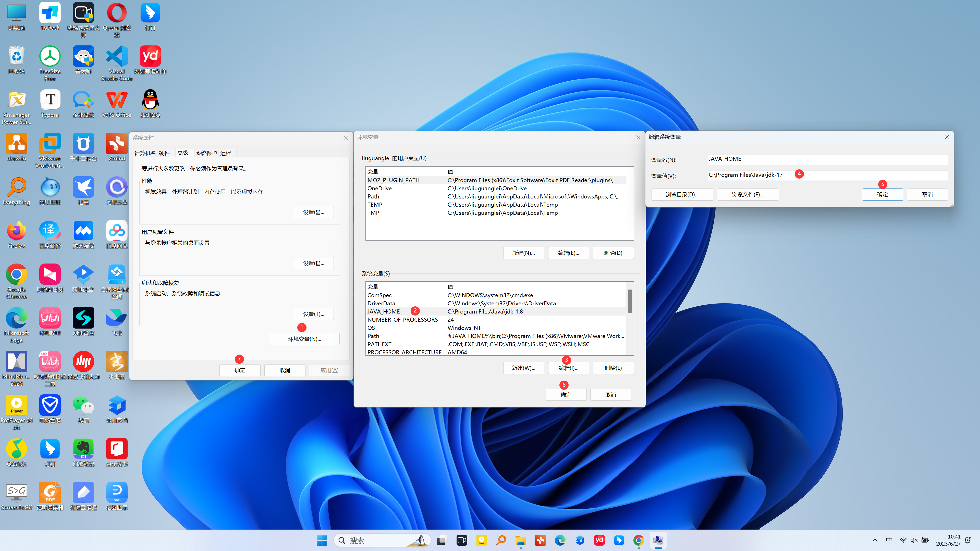
Task: Click 编辑(I)... for system variables
Action: pyautogui.click(x=568, y=368)
